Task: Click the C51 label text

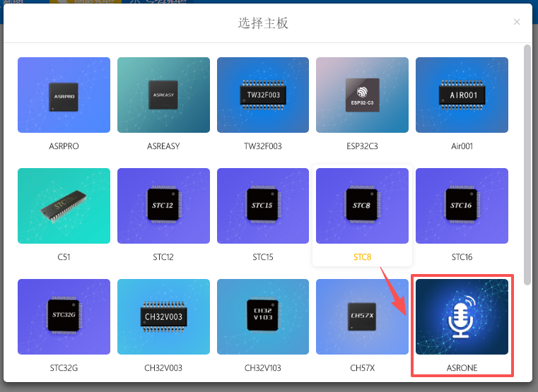Action: point(64,257)
